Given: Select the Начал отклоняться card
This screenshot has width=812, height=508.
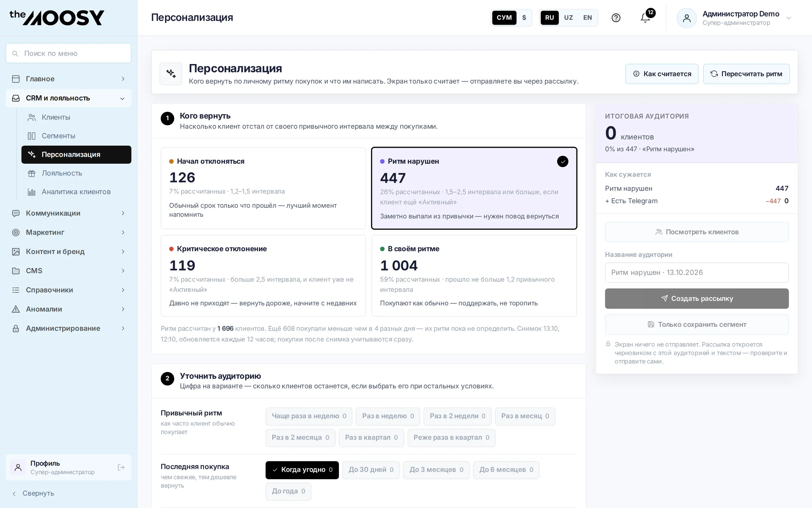Looking at the screenshot, I should pos(263,188).
